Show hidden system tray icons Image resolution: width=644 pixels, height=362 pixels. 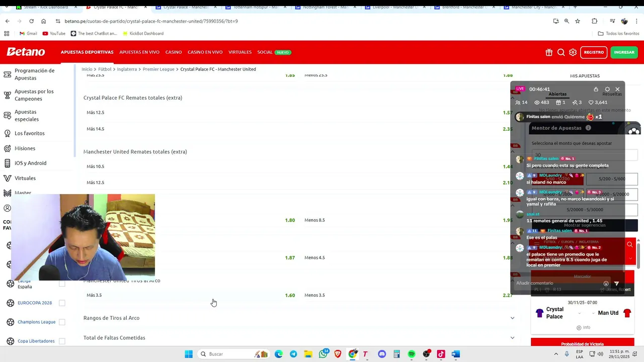[555, 354]
